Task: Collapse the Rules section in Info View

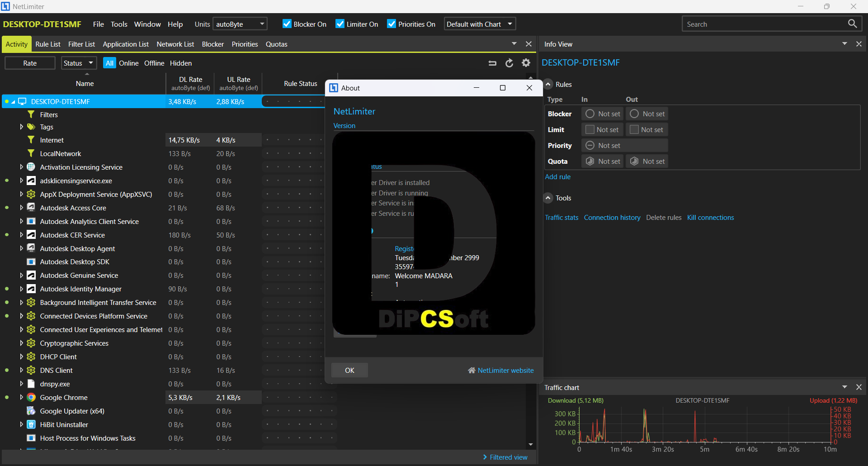Action: coord(548,84)
